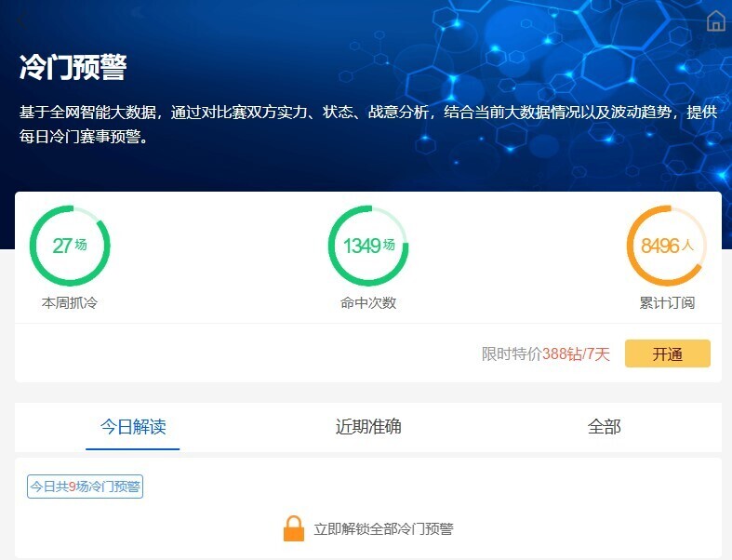Click the 冷门预警 page title

[x=73, y=68]
